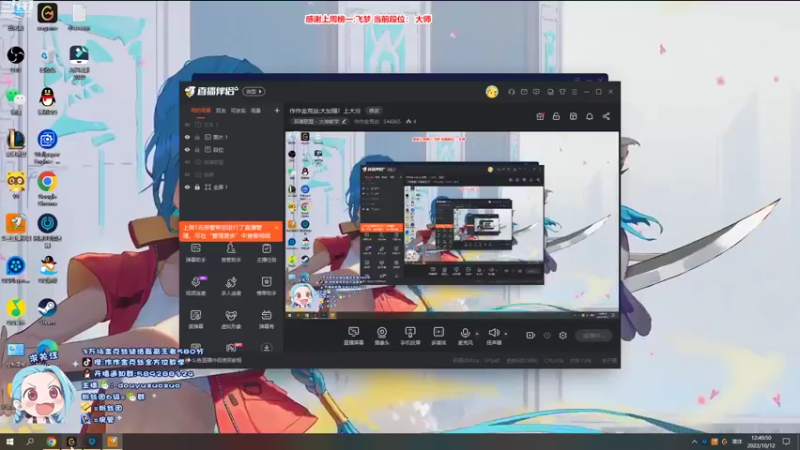Show hidden icons in the system tray
800x450 pixels.
(694, 441)
